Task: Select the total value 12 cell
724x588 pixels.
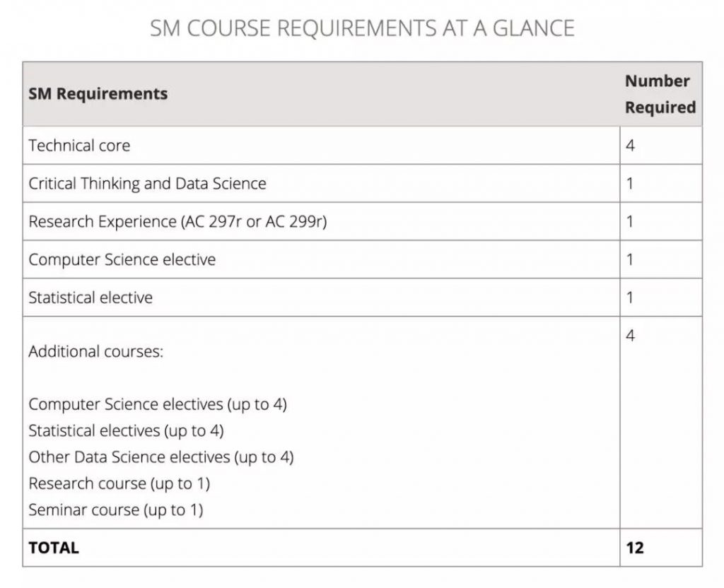Action: coord(661,548)
